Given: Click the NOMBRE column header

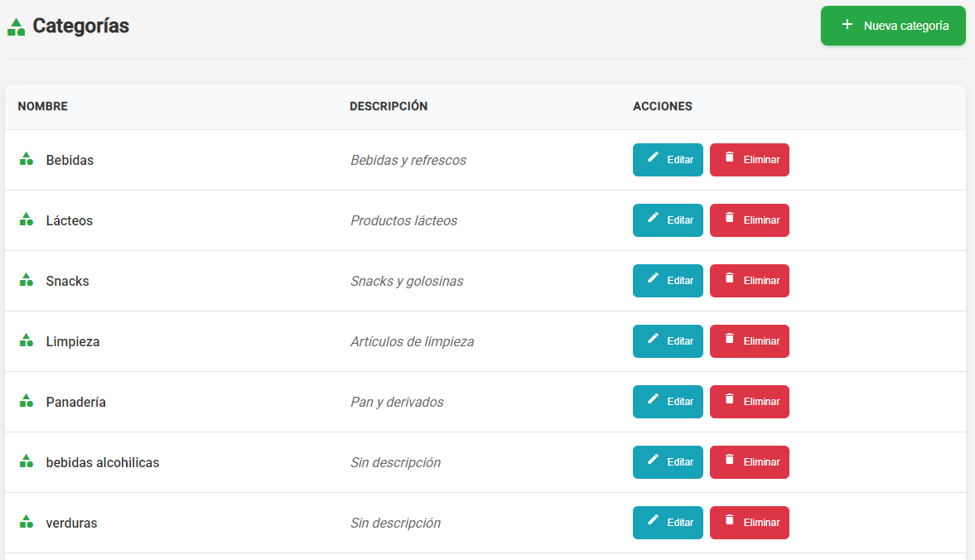Looking at the screenshot, I should coord(43,107).
